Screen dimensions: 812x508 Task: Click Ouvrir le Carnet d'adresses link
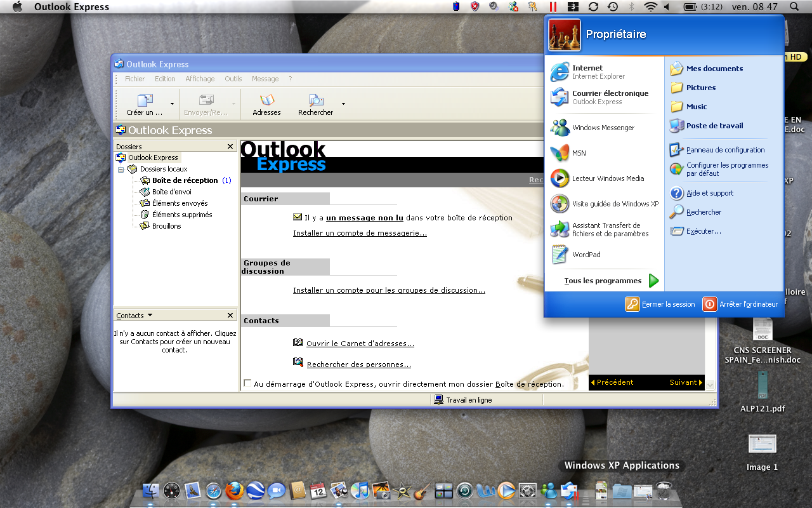360,344
